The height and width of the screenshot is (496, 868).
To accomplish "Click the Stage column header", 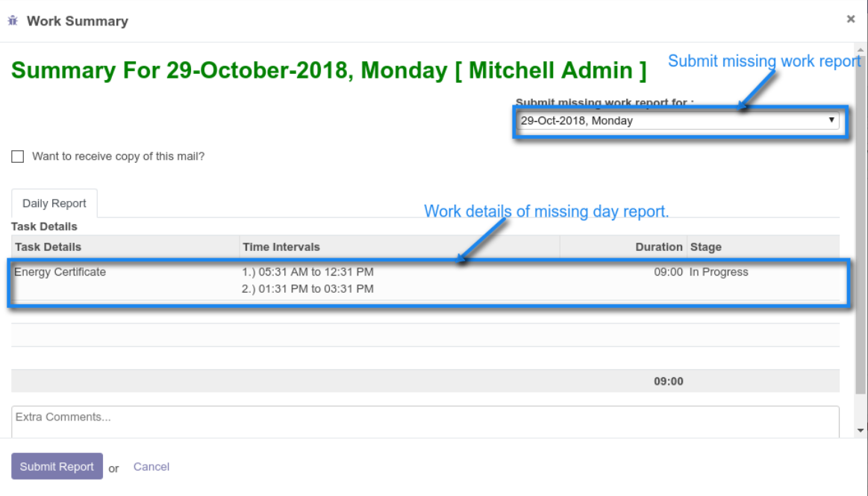I will pyautogui.click(x=706, y=247).
